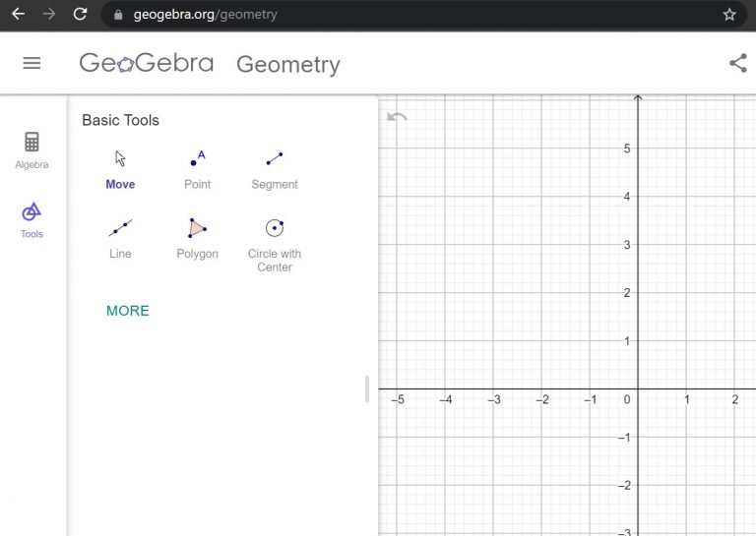
Task: Switch to the Tools tab
Action: coord(31,220)
